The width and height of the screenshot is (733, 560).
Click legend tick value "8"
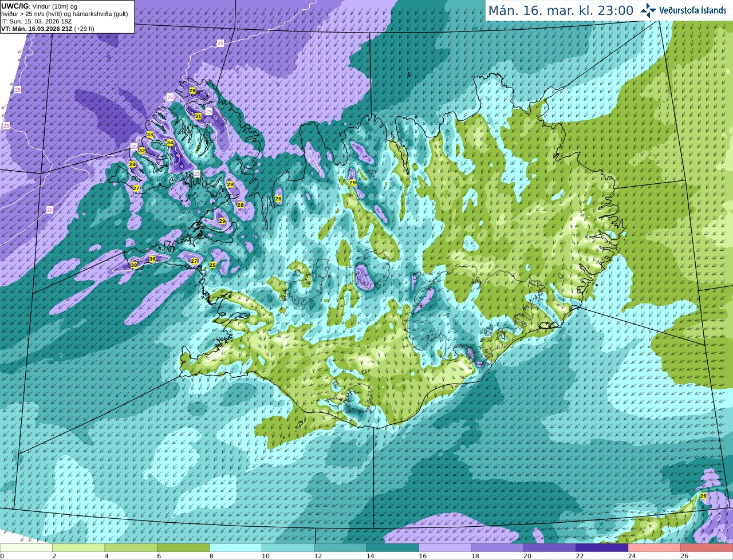[x=211, y=556]
